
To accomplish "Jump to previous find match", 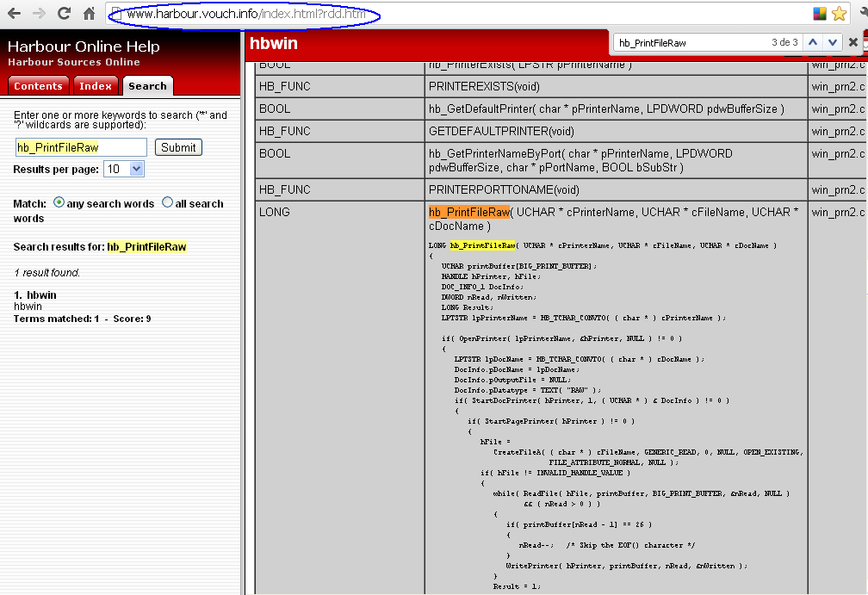I will (x=813, y=42).
